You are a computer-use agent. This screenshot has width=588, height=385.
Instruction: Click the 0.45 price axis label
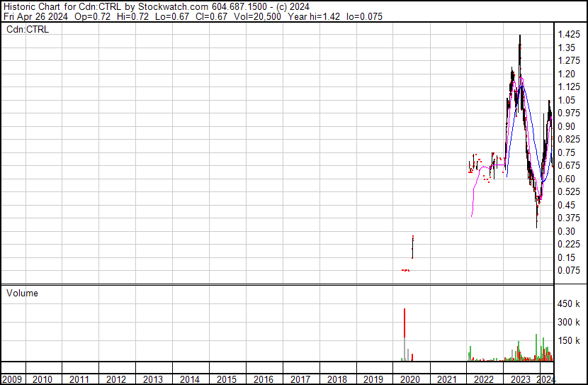click(x=566, y=205)
